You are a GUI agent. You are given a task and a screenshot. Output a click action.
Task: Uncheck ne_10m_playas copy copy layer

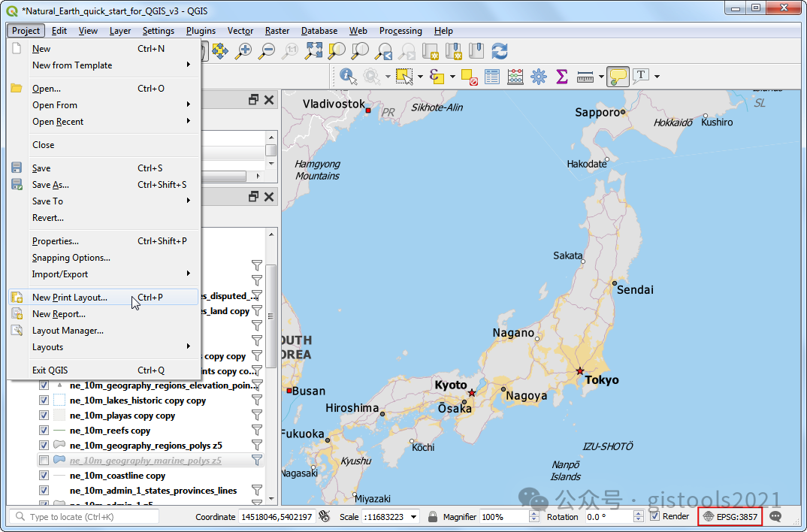44,416
